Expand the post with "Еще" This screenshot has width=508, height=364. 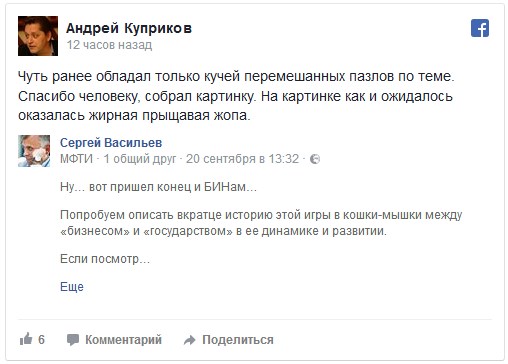coord(72,287)
